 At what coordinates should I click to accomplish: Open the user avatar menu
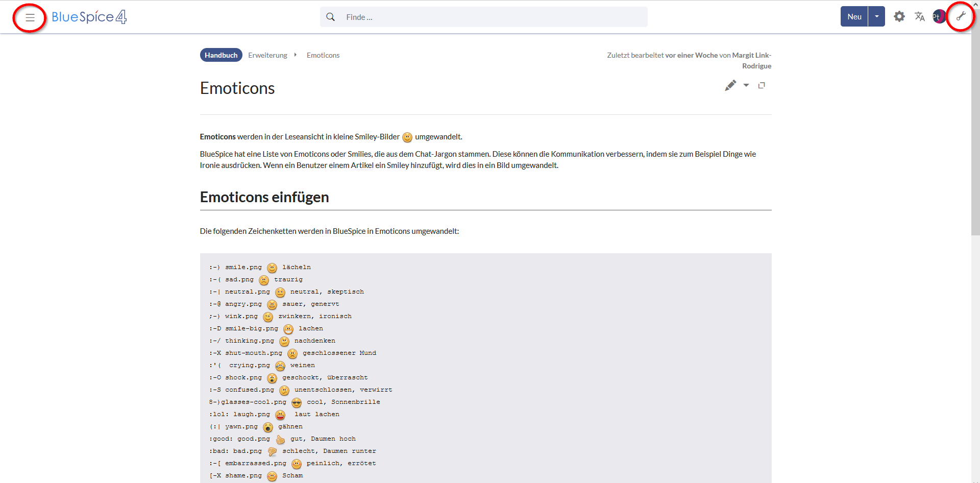click(938, 16)
